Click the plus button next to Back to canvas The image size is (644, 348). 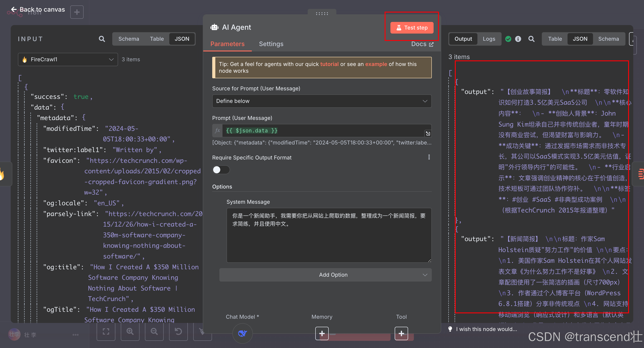tap(77, 12)
